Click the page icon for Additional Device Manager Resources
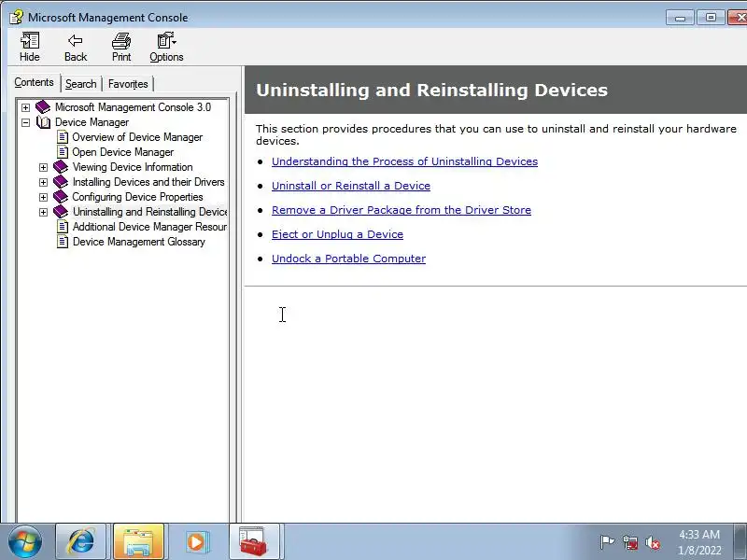The image size is (747, 560). click(63, 227)
